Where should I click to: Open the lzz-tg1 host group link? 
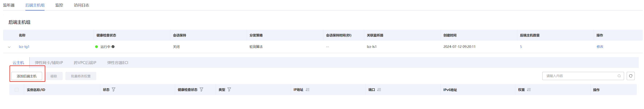click(x=24, y=47)
